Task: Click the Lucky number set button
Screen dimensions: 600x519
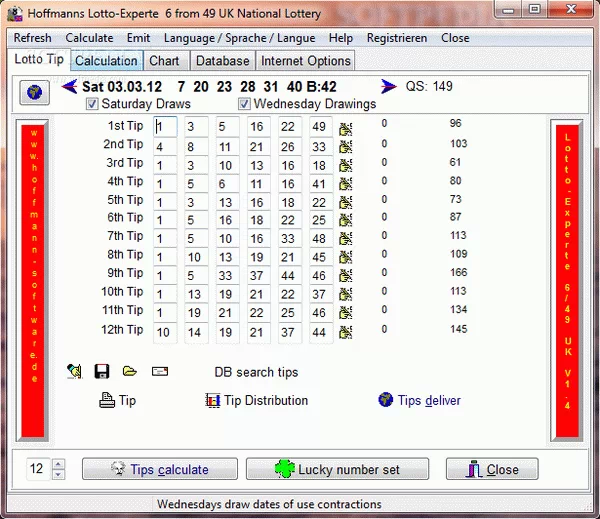Action: pyautogui.click(x=337, y=469)
